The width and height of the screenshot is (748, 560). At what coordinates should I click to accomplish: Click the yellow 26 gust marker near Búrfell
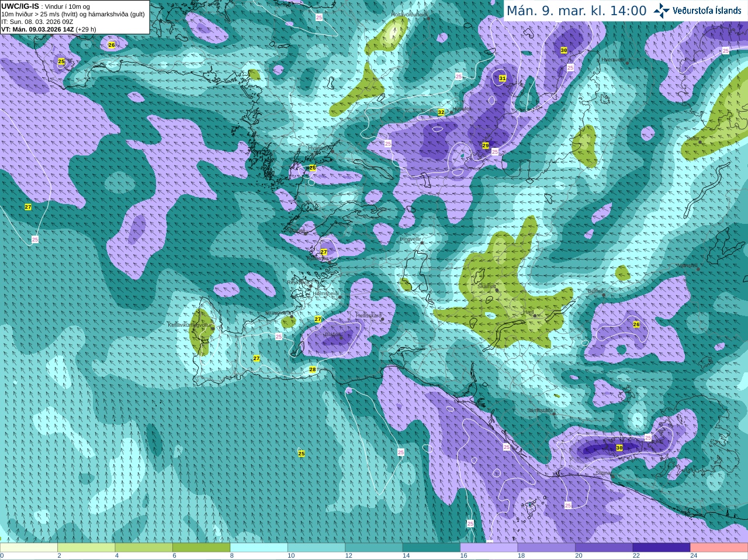[636, 324]
